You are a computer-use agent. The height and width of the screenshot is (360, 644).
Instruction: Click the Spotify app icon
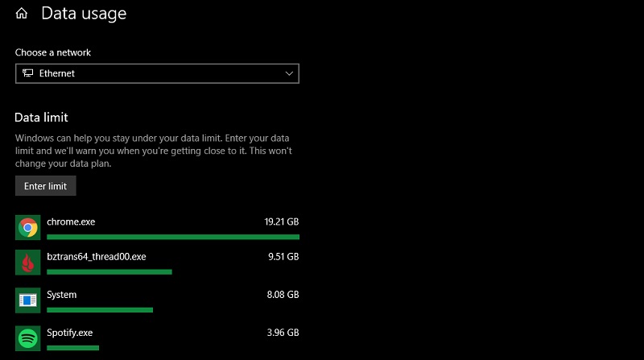pos(28,337)
